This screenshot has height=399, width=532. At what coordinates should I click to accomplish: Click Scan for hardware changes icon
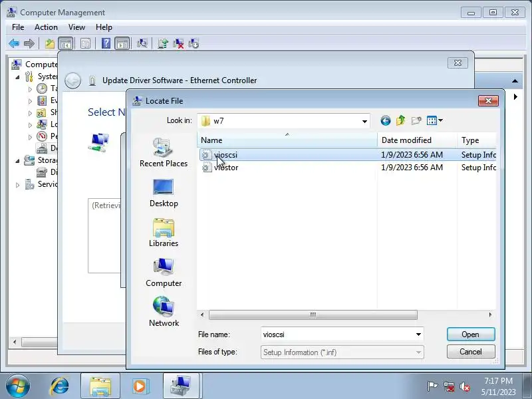click(x=142, y=43)
